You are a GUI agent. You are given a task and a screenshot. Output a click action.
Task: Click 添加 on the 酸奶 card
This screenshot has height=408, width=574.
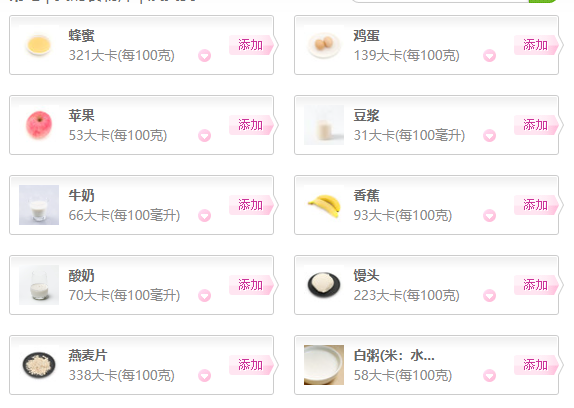click(251, 285)
